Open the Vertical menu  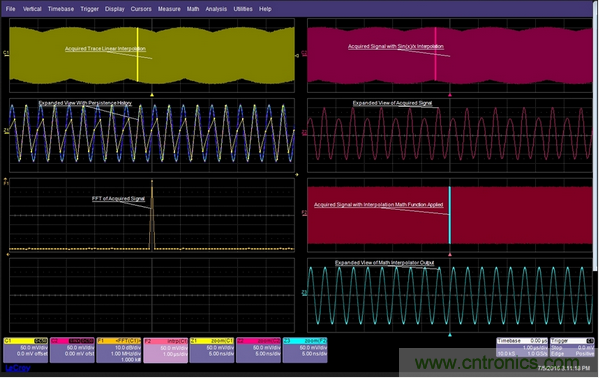[32, 9]
